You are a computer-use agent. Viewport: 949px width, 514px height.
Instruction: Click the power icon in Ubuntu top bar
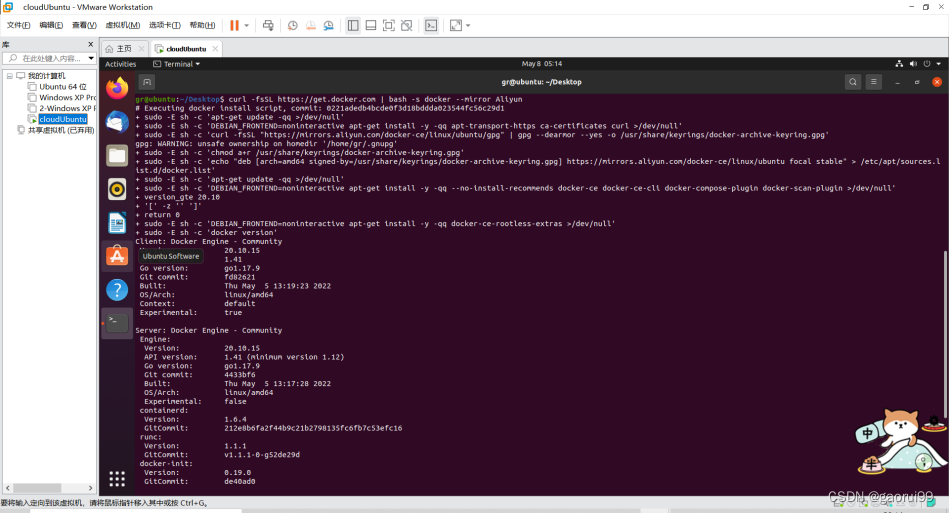pos(927,64)
